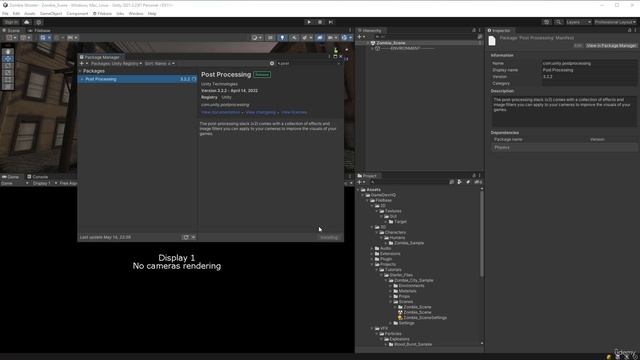
Task: Switch to the Game tab
Action: tap(11, 177)
